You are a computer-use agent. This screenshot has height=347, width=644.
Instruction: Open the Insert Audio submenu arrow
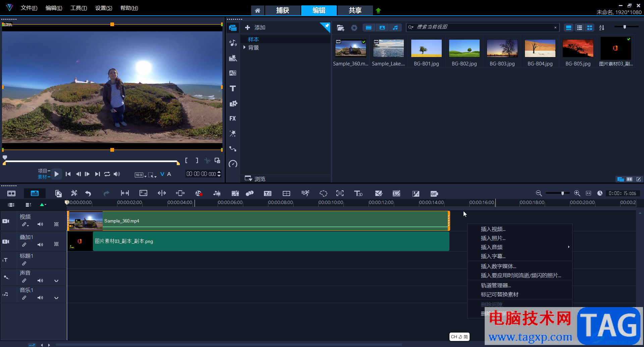tap(569, 247)
